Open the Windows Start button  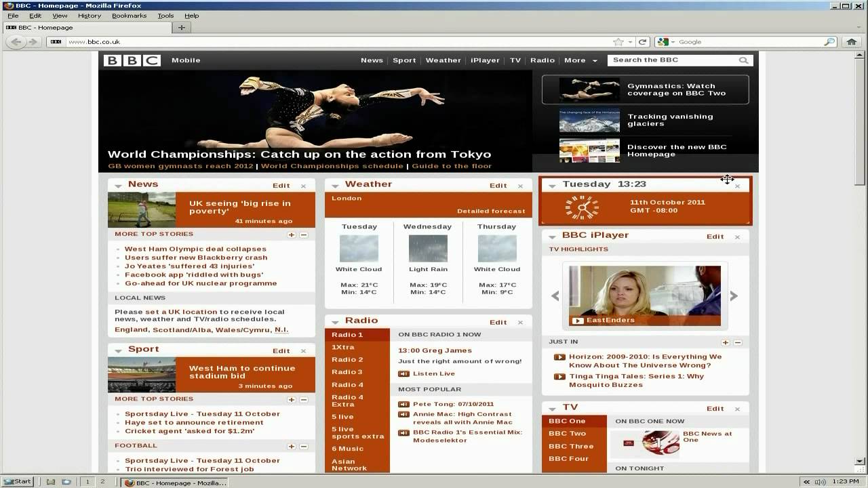point(18,482)
